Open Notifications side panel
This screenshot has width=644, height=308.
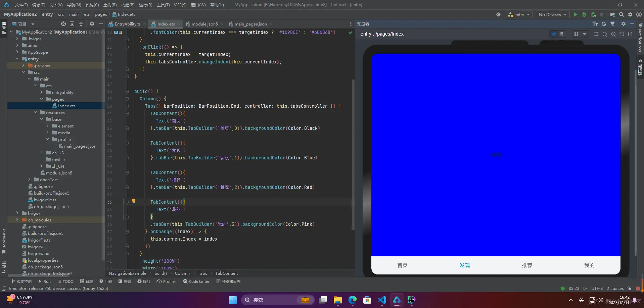(640, 38)
